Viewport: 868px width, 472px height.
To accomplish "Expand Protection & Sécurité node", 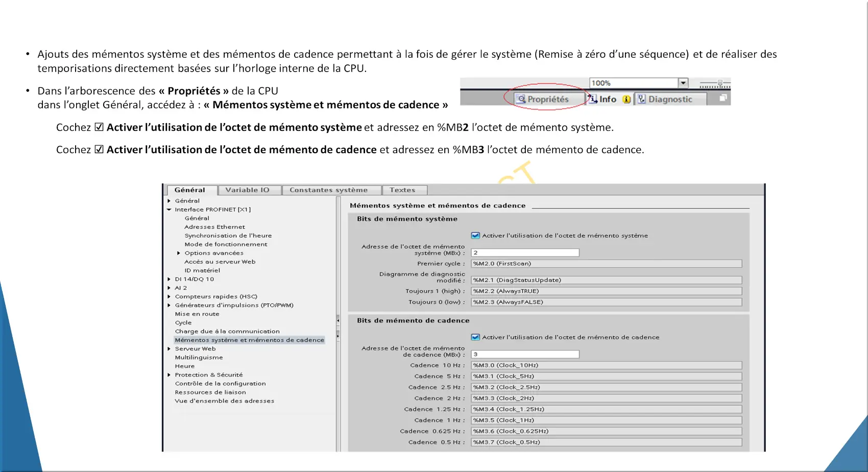I will coord(169,375).
